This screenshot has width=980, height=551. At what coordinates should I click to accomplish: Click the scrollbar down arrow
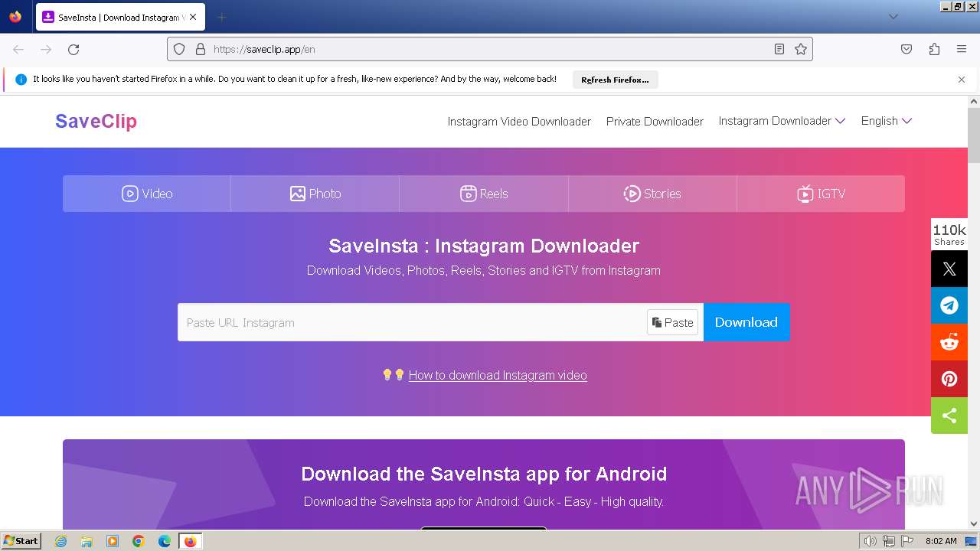coord(974,524)
